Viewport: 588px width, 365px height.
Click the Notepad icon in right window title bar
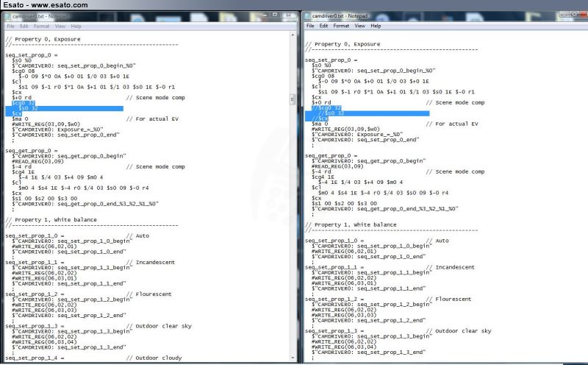pyautogui.click(x=307, y=15)
